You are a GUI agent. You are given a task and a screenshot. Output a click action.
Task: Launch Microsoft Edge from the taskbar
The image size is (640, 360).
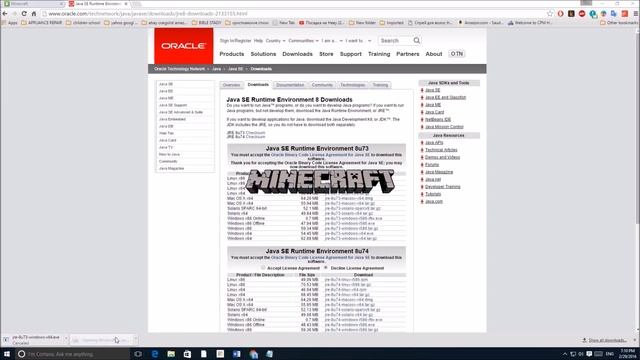(x=155, y=354)
